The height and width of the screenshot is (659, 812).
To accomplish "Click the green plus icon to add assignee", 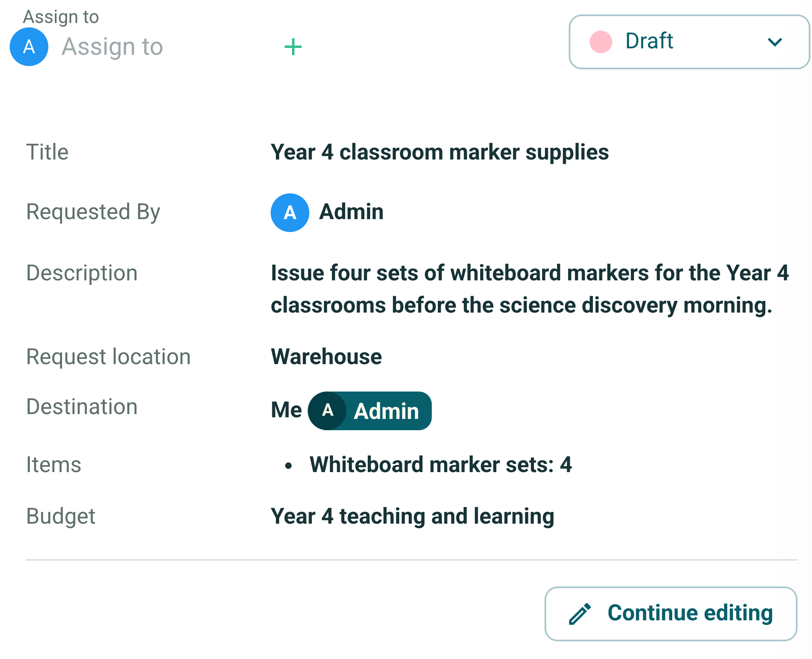I will pyautogui.click(x=293, y=47).
